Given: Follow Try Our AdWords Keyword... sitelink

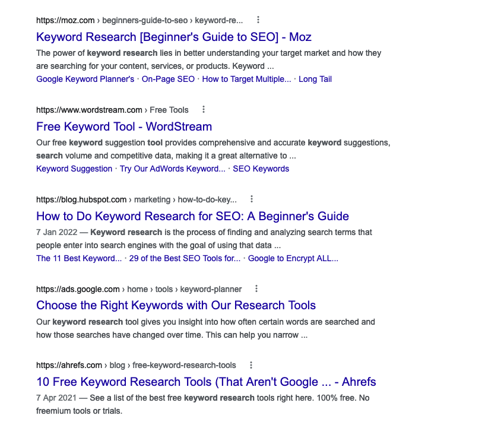Looking at the screenshot, I should pyautogui.click(x=173, y=169).
